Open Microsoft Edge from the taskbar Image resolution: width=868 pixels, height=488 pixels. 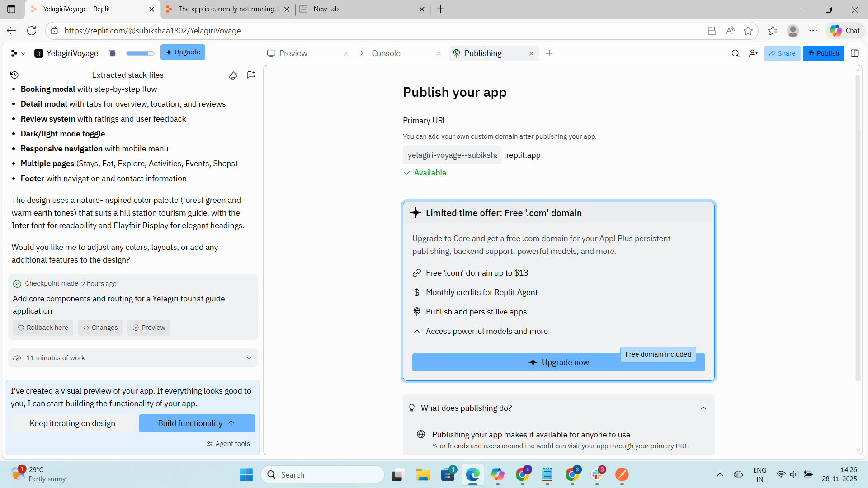pyautogui.click(x=473, y=475)
